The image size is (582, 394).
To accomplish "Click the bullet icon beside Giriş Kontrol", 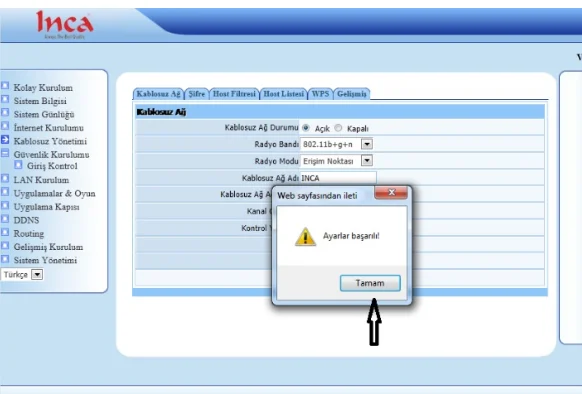I will tap(18, 165).
